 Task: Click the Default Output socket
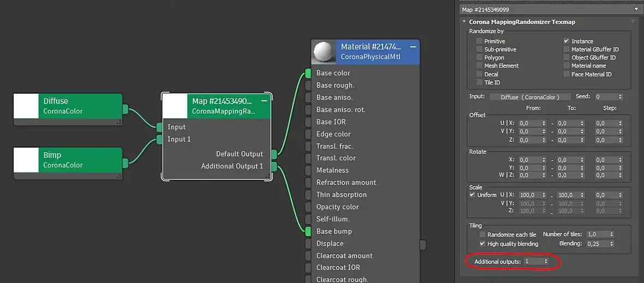point(274,154)
